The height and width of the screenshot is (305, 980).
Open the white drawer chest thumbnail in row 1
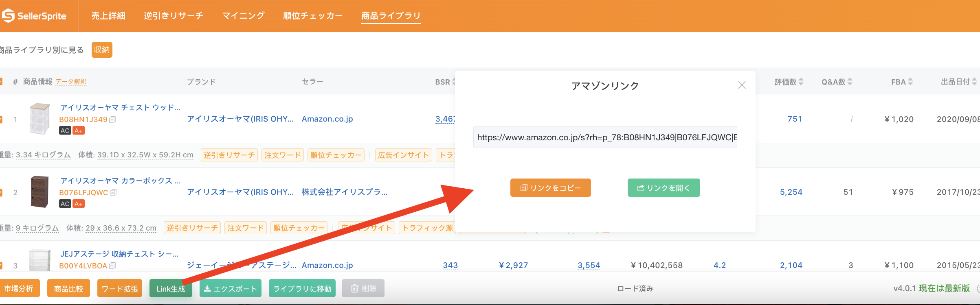click(x=40, y=119)
